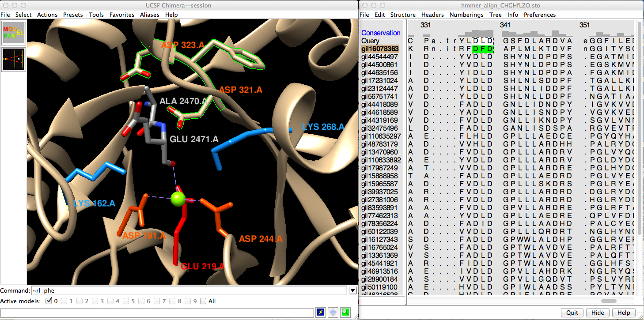Open the Presets menu in Chimera
Viewport: 644px width, 320px height.
73,15
